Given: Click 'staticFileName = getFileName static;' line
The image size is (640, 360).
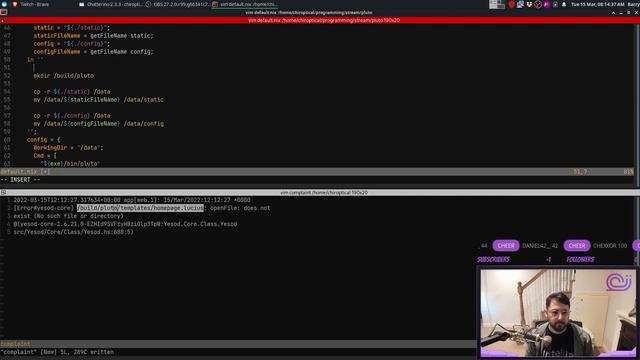Looking at the screenshot, I should 93,36.
